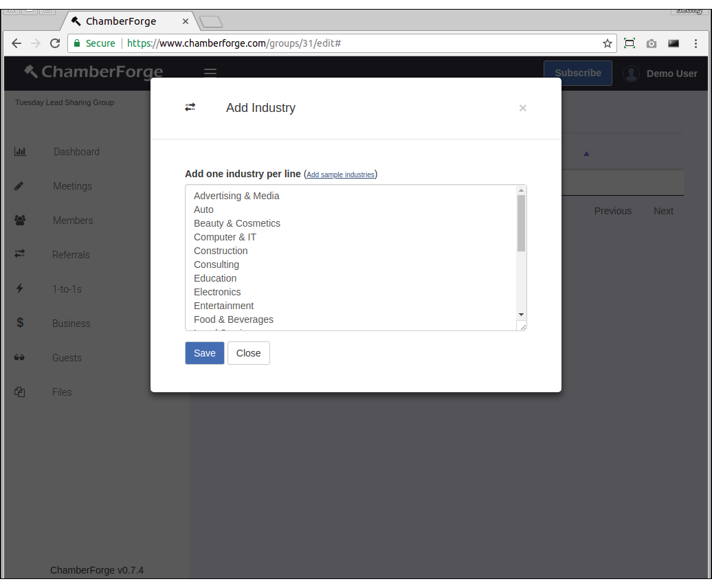Click the Referrals arrows icon
The width and height of the screenshot is (712, 588).
(19, 254)
